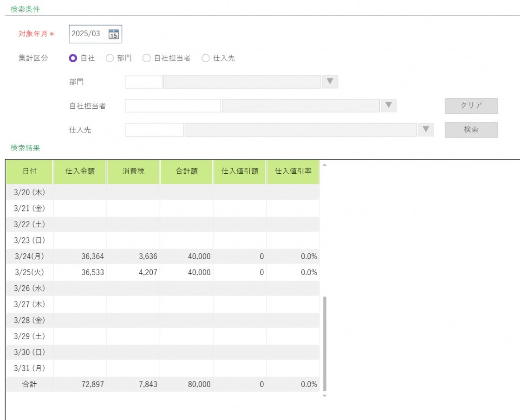Select the 3/24(月) row in results
520x420 pixels.
(162, 256)
